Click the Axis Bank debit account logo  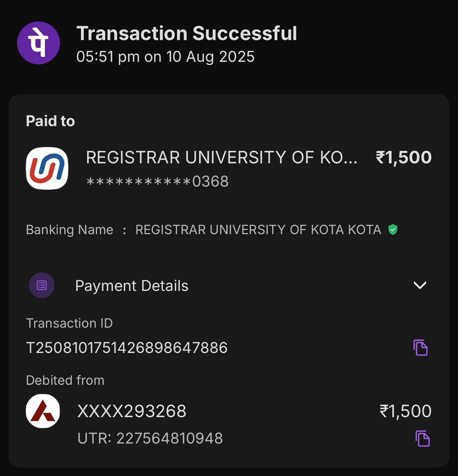pos(43,411)
